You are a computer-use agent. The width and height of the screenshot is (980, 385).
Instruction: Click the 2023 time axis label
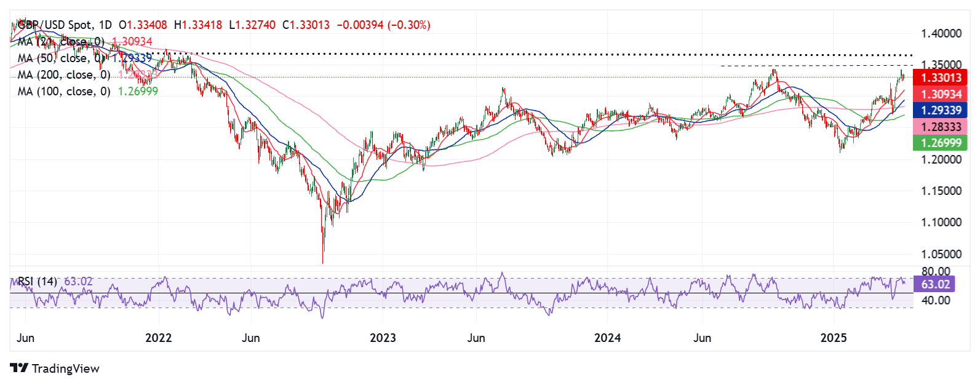[x=383, y=338]
